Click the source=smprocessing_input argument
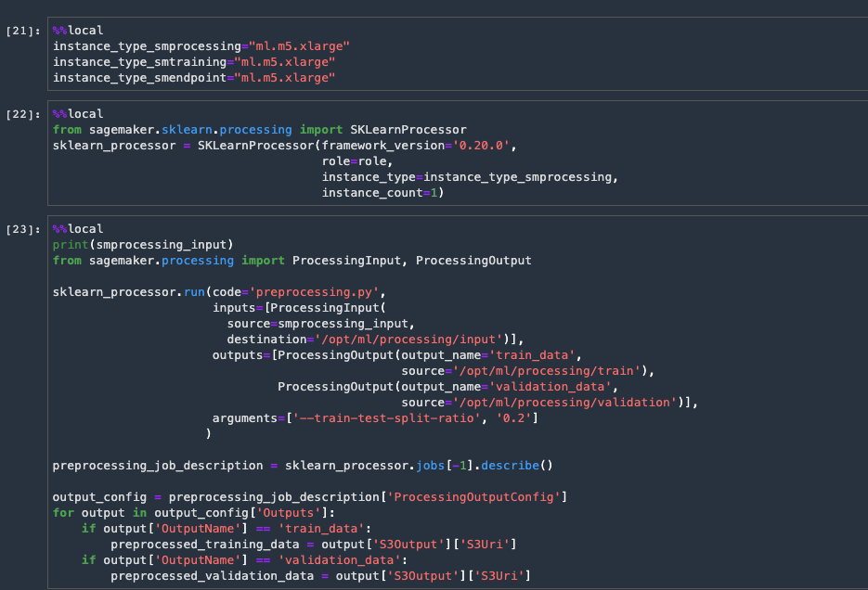868x590 pixels. [317, 324]
